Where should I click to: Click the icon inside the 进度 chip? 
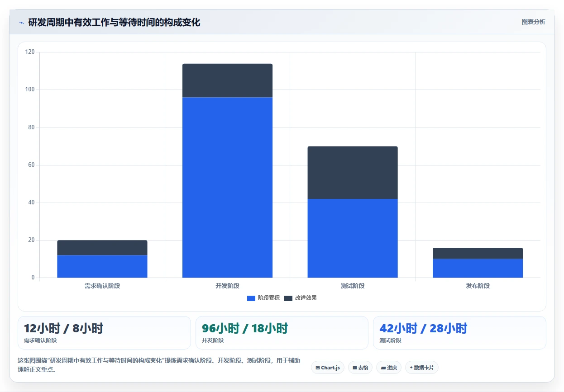click(383, 368)
